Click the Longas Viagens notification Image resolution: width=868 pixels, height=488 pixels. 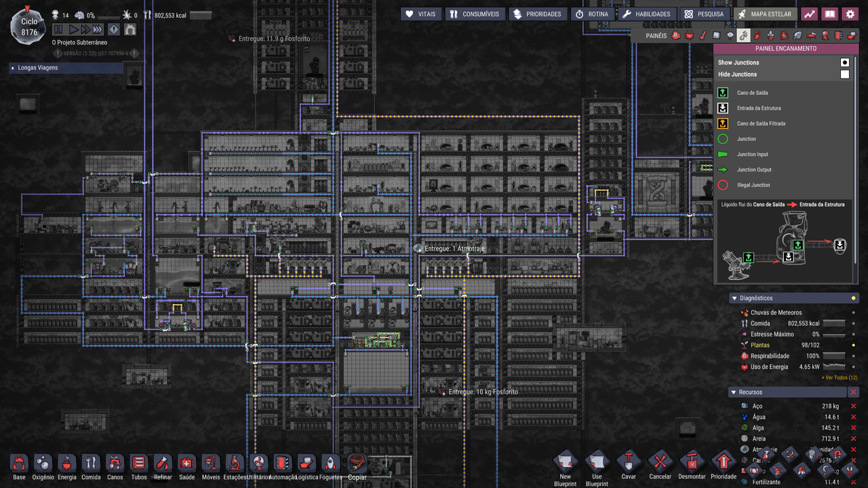(66, 68)
